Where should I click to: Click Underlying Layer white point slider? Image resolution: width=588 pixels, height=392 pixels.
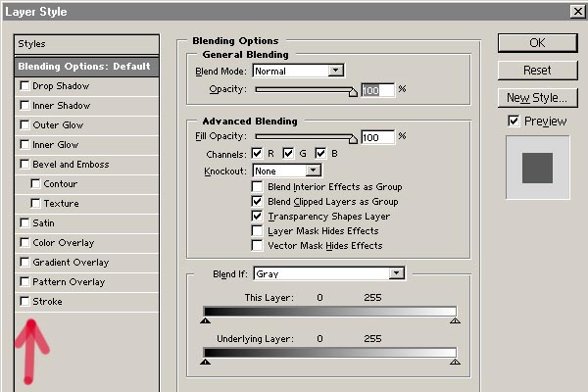(x=455, y=362)
